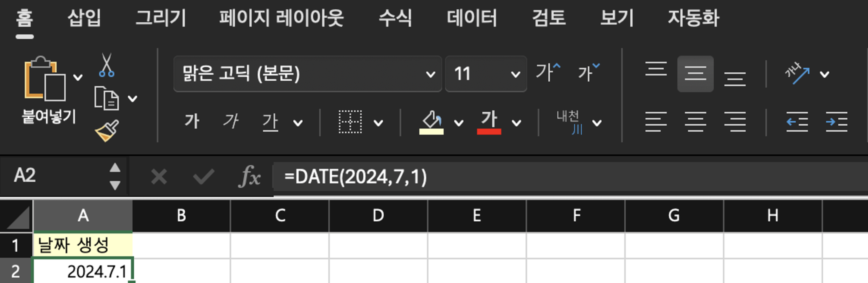868x283 pixels.
Task: Toggle Bold 가 formatting
Action: pyautogui.click(x=192, y=122)
